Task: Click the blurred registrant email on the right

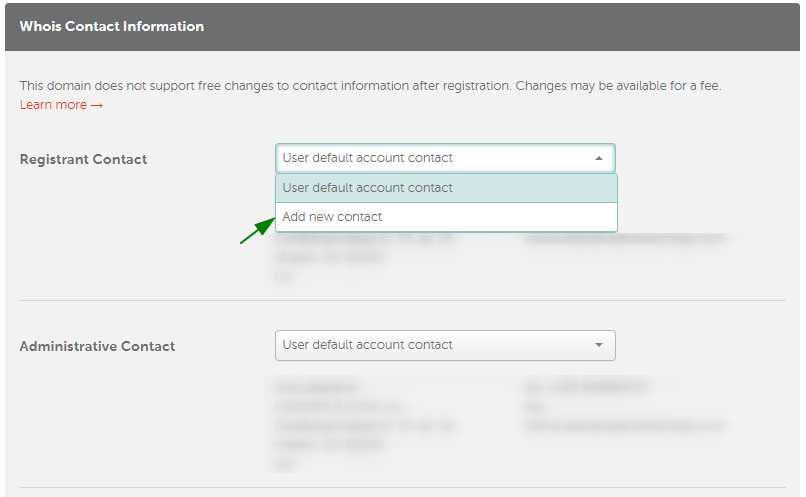Action: (x=625, y=238)
